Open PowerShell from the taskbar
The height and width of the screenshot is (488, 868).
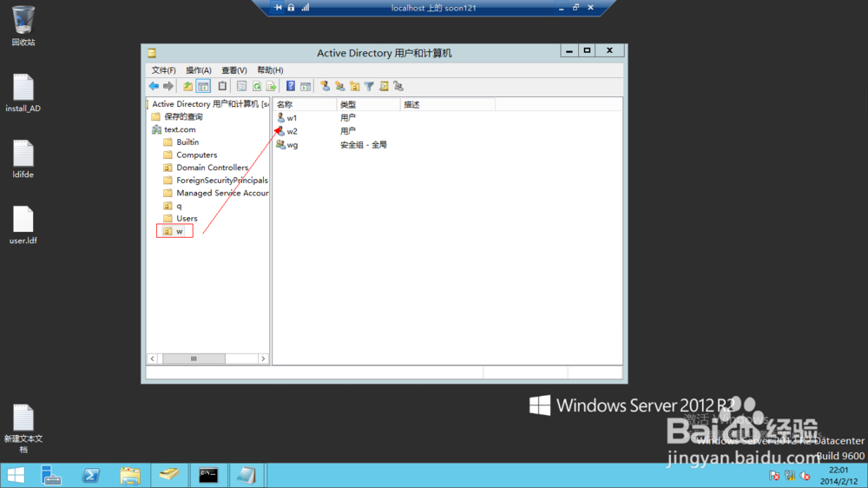tap(91, 475)
